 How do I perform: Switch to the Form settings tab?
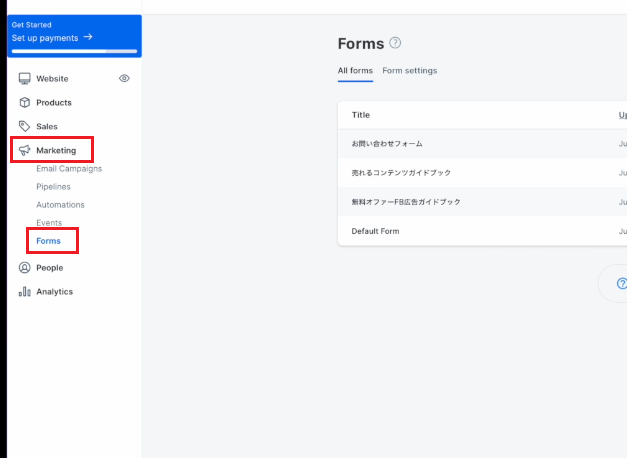409,71
